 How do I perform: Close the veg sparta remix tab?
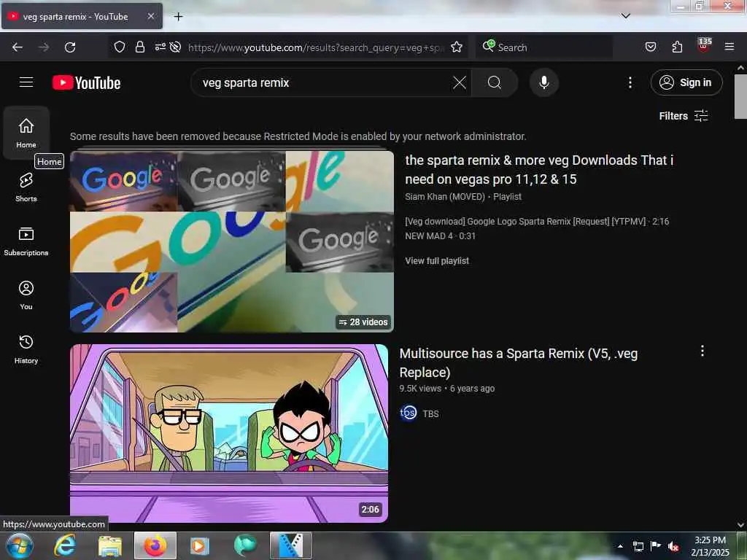(150, 16)
